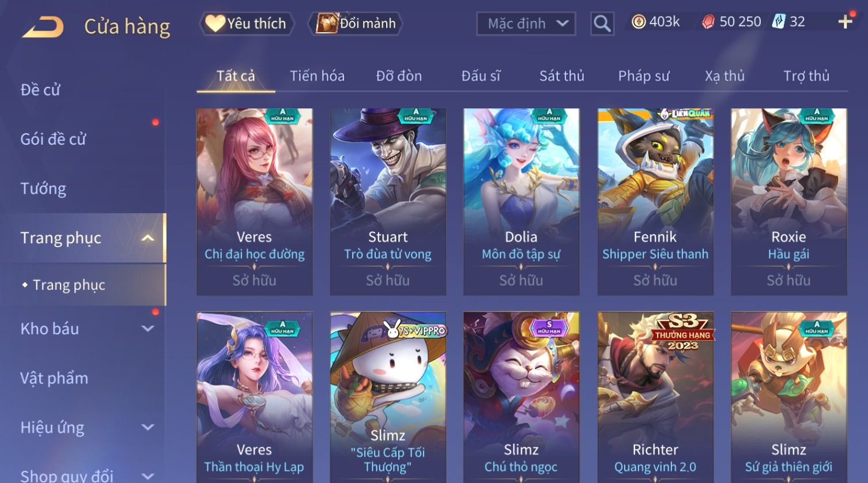Open the search magnifier icon
The height and width of the screenshot is (483, 868).
pyautogui.click(x=602, y=24)
